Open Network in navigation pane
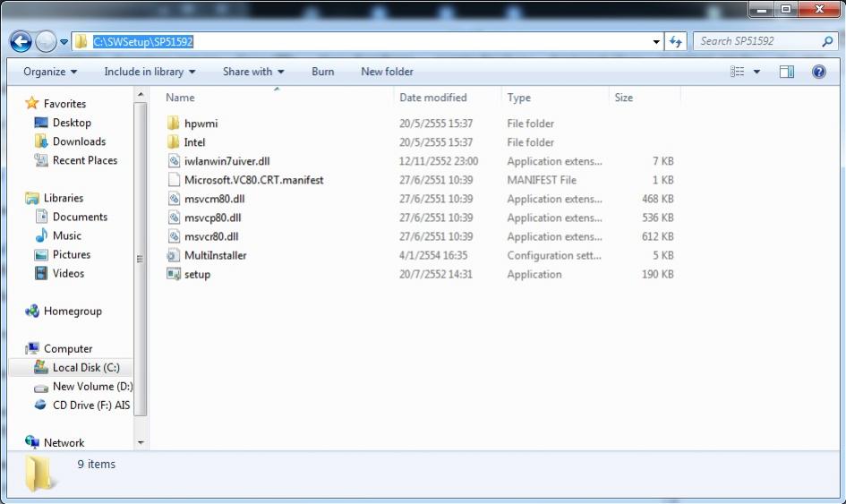Image resolution: width=846 pixels, height=504 pixels. (64, 443)
